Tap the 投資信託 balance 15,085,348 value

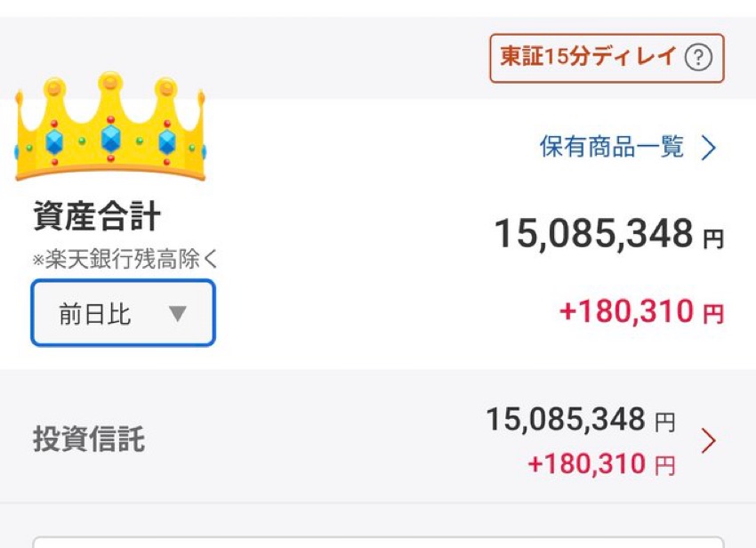click(x=565, y=420)
